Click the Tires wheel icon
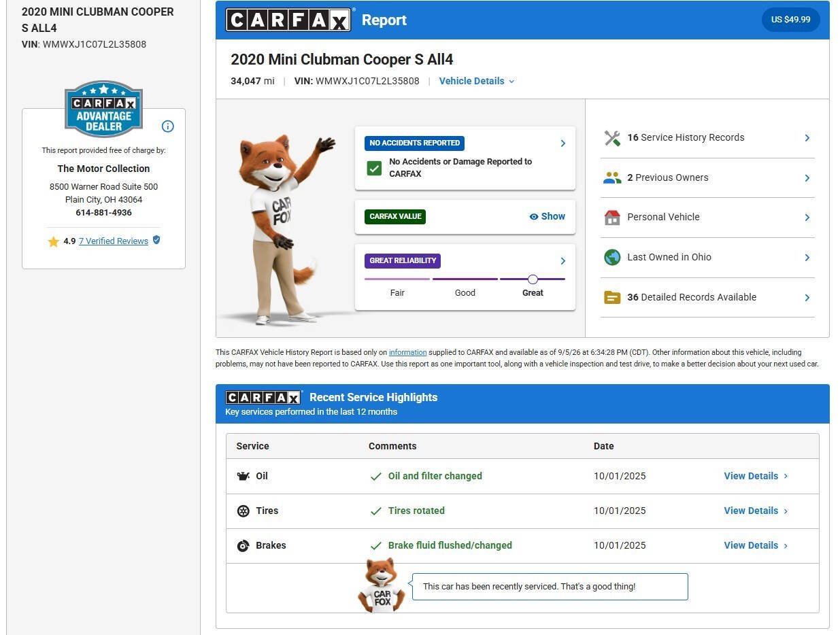The height and width of the screenshot is (635, 840). 243,511
